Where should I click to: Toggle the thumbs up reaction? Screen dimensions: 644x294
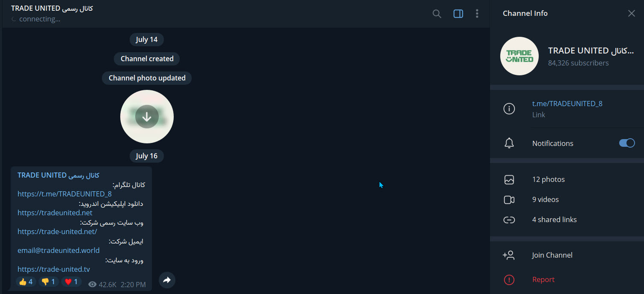coord(26,282)
